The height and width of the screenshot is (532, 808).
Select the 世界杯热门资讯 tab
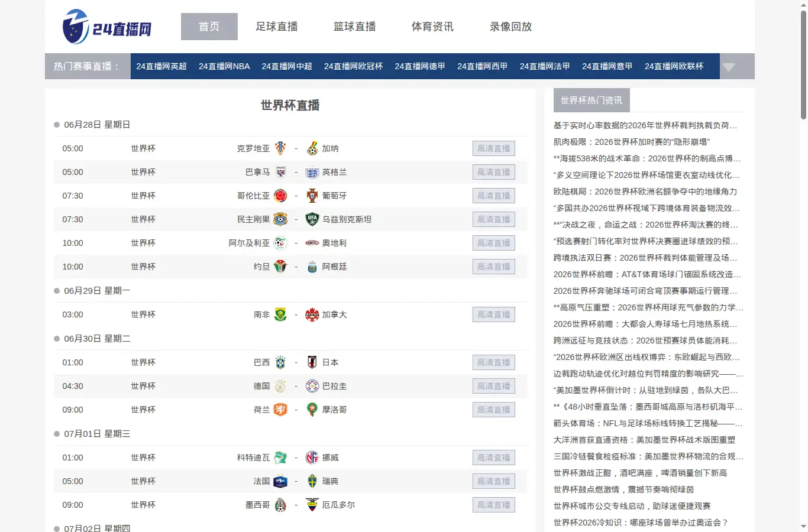click(x=592, y=100)
